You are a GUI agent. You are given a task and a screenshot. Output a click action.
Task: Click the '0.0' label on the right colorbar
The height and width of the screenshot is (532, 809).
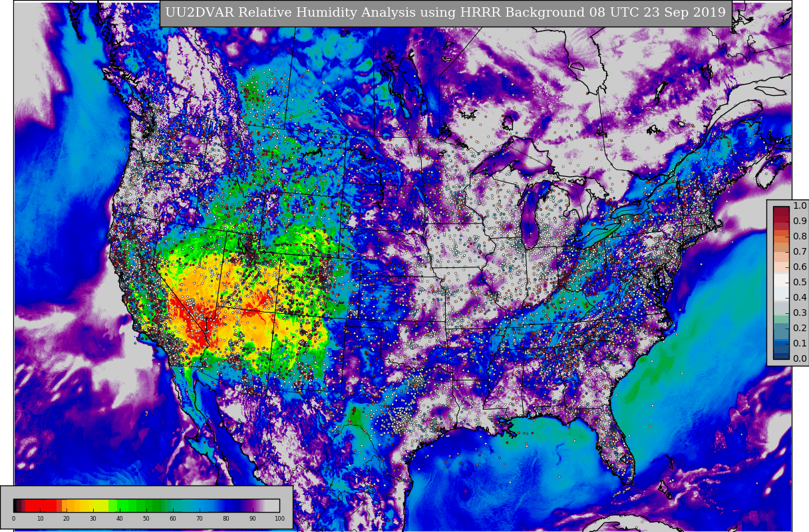click(x=800, y=359)
